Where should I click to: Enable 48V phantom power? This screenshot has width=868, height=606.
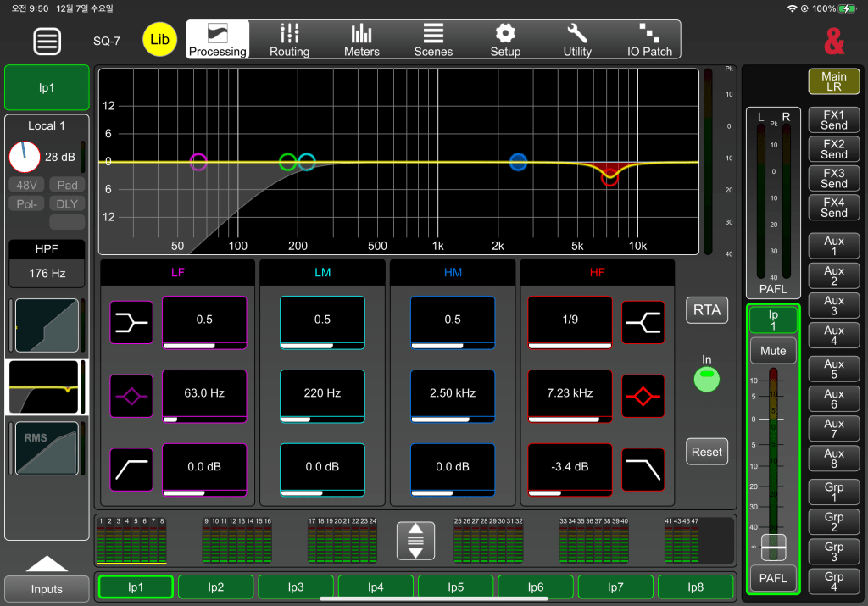(27, 186)
